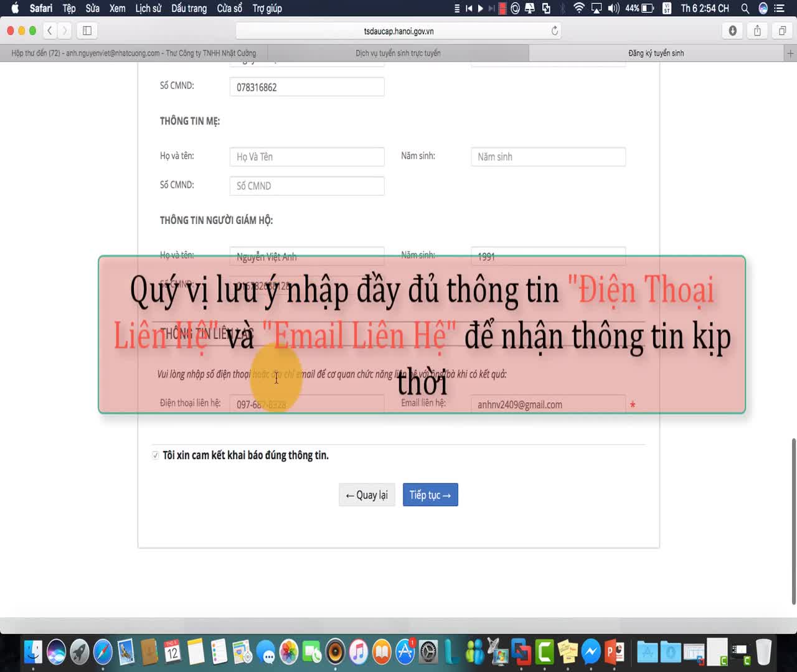Open the Safari downloads icon
Screen dimensions: 797x672
click(732, 30)
